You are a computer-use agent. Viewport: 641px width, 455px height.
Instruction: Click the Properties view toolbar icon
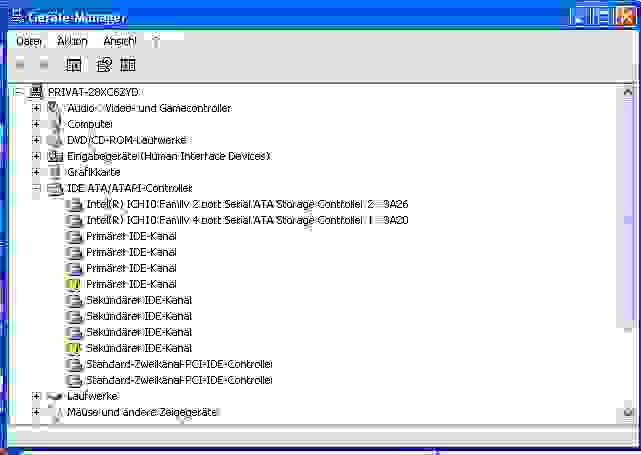point(74,65)
